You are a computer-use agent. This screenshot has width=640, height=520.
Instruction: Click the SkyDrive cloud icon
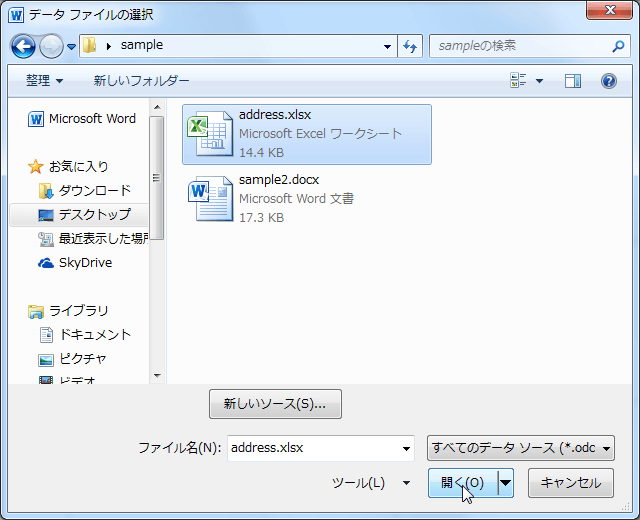(46, 263)
